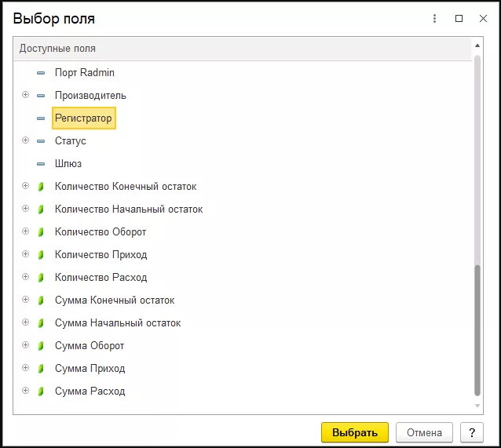Click green resource icon beside Сумма Расход

(x=41, y=392)
